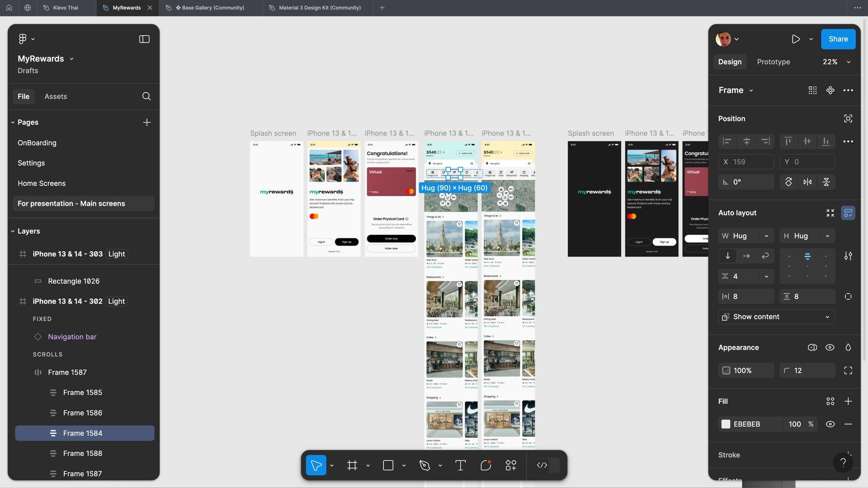Collapse the Layers section
The height and width of the screenshot is (488, 868).
[13, 231]
